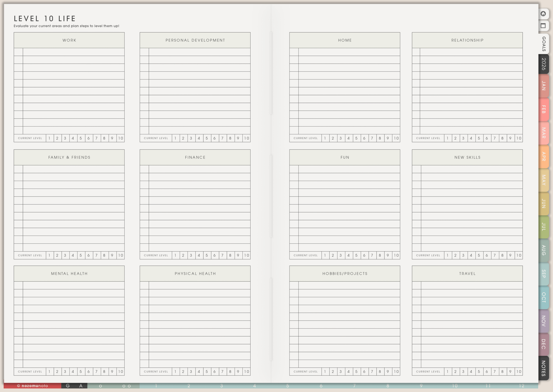Image resolution: width=553 pixels, height=392 pixels.
Task: Open the 2026 yearly tab
Action: click(x=543, y=64)
